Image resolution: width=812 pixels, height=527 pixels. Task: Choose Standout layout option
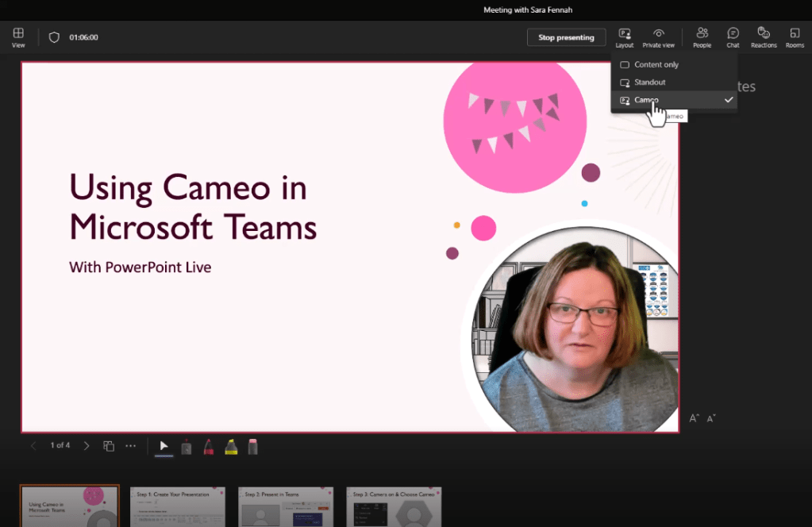tap(649, 83)
